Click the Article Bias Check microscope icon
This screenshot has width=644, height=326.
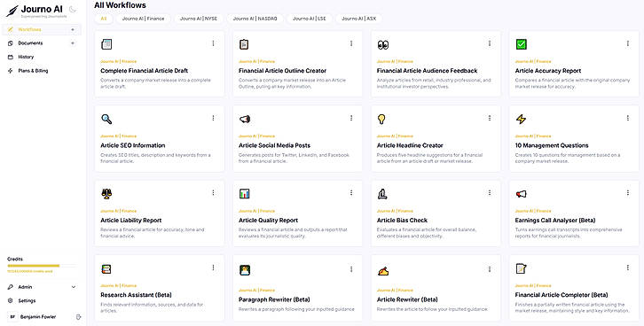pos(382,193)
